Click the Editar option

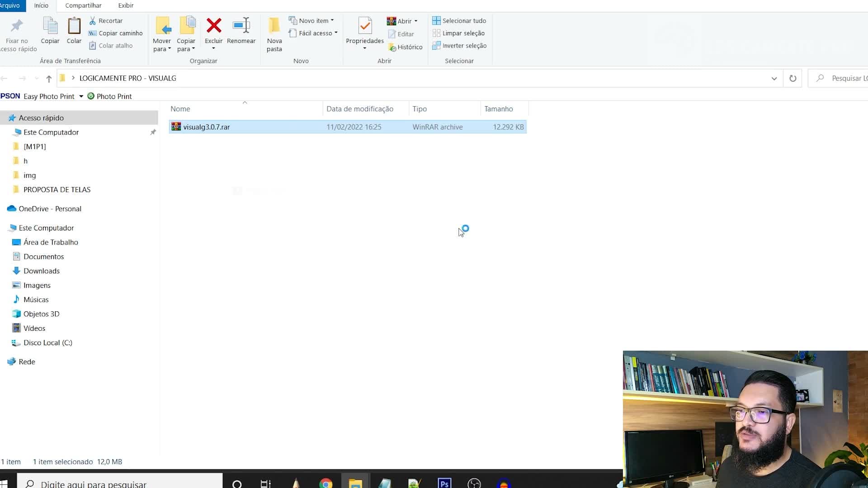[x=401, y=34]
